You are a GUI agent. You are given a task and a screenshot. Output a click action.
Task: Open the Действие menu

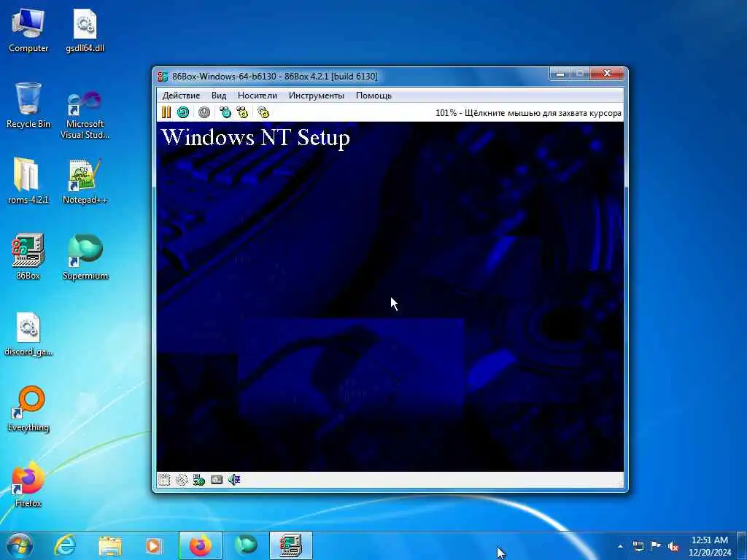pos(181,96)
